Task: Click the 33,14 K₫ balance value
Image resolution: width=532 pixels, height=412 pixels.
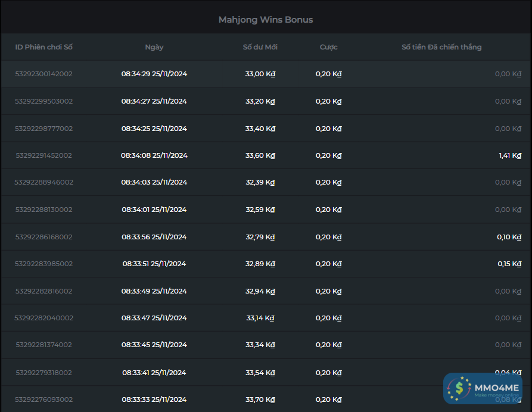Action: (260, 318)
